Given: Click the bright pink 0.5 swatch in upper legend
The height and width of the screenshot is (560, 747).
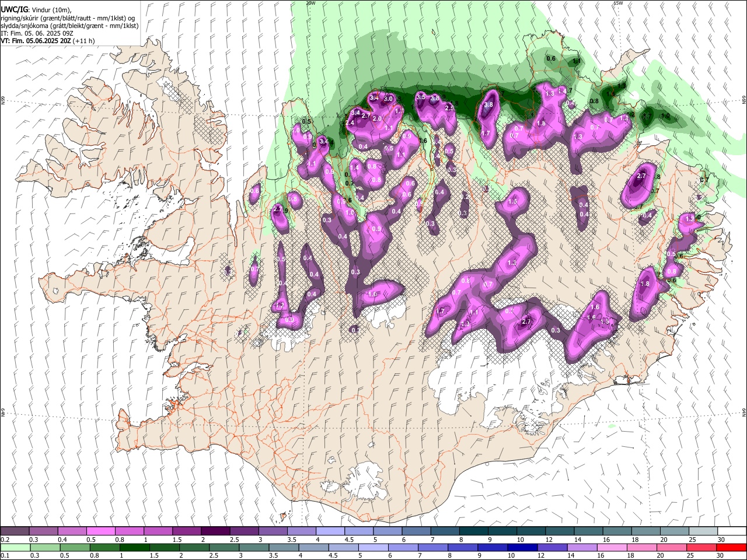Looking at the screenshot, I should pos(101,531).
